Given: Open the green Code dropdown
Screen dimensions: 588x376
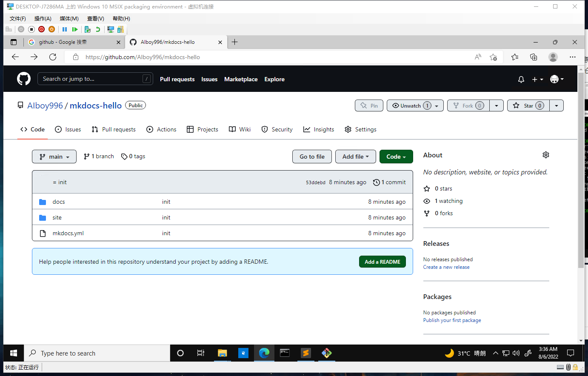Looking at the screenshot, I should click(396, 157).
